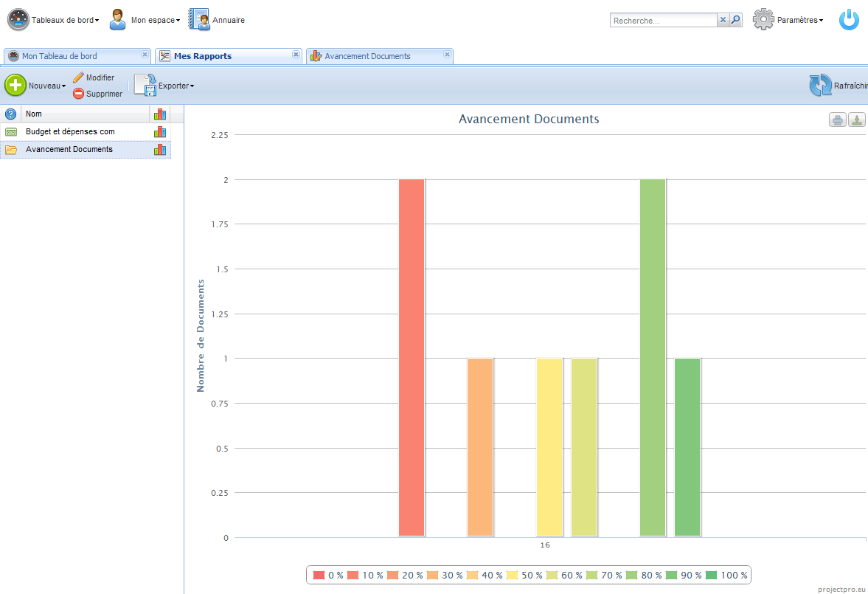Click the Recherche search input field

pos(663,21)
